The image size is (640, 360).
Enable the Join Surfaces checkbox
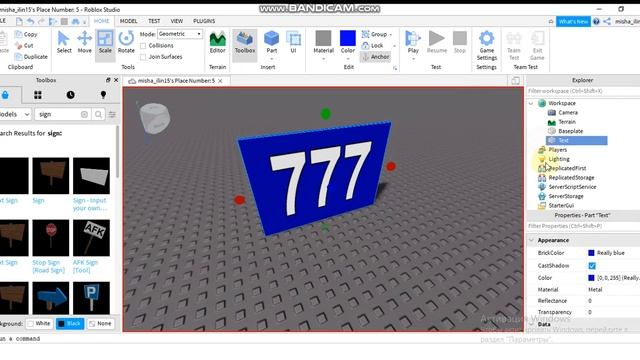click(x=143, y=57)
